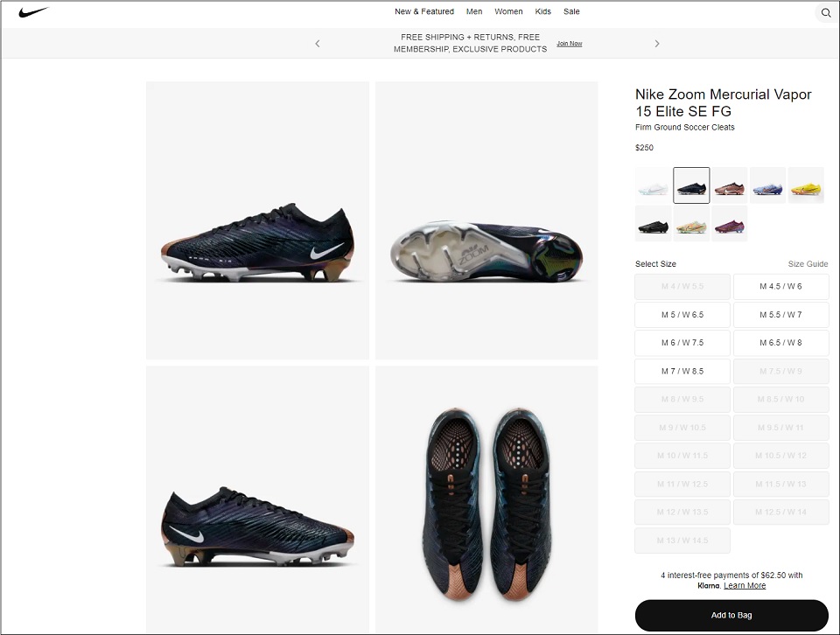Viewport: 840px width, 635px height.
Task: Click unavailable size M 8.5 / W 10
Action: tap(781, 400)
